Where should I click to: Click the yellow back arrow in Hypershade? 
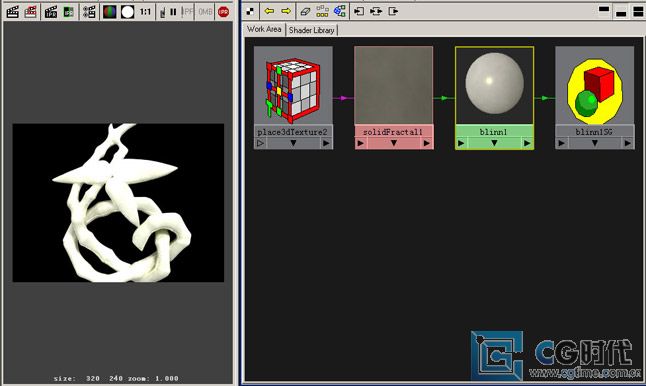point(269,11)
